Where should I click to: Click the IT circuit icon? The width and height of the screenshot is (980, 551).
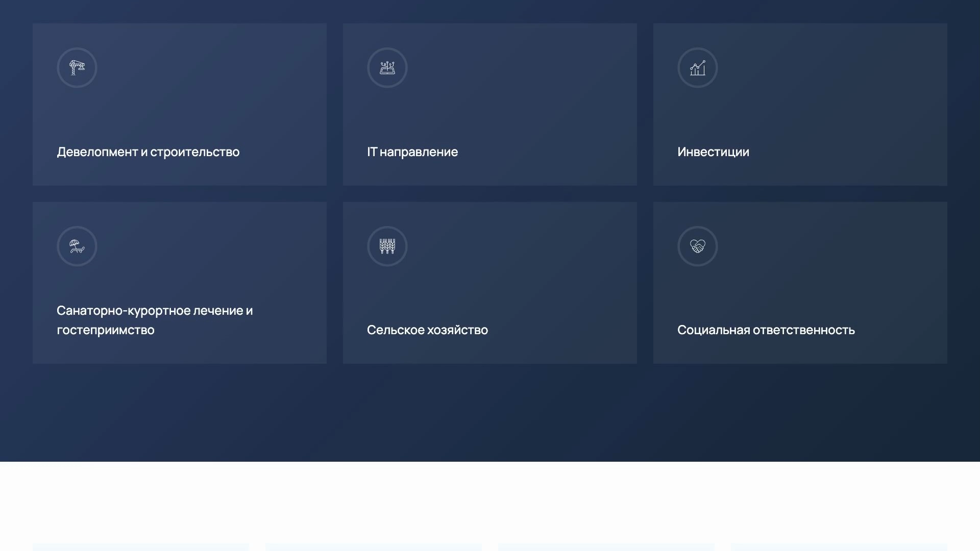pyautogui.click(x=387, y=68)
